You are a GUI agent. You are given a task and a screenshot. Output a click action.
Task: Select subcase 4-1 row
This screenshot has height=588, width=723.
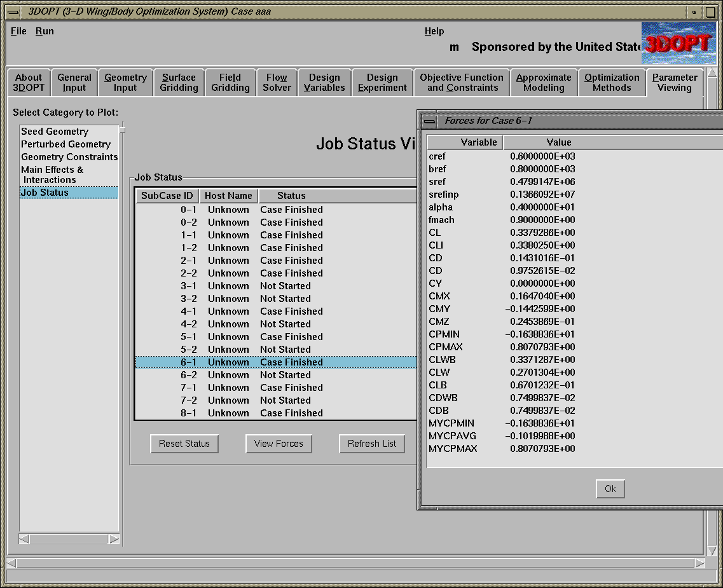pos(276,311)
